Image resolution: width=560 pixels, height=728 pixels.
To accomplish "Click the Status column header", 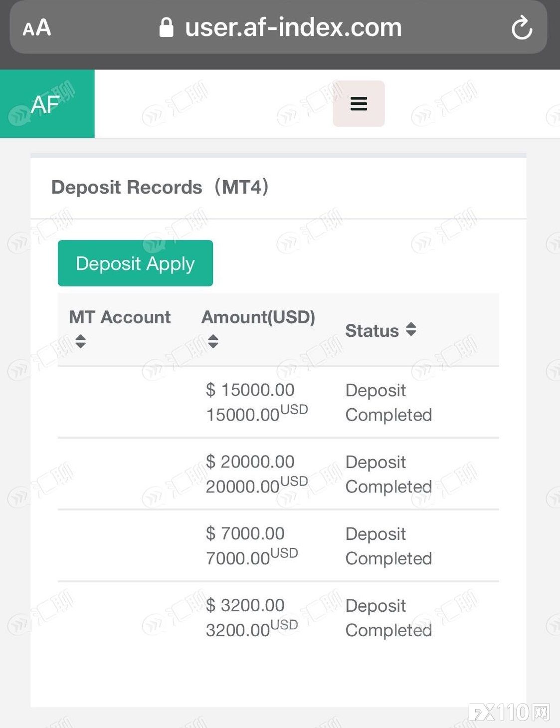I will (372, 330).
